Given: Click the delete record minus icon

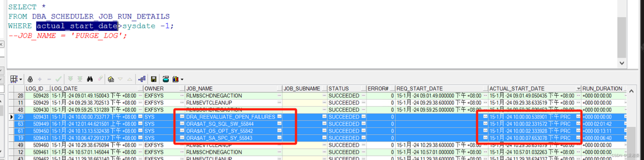Looking at the screenshot, I should [49, 79].
